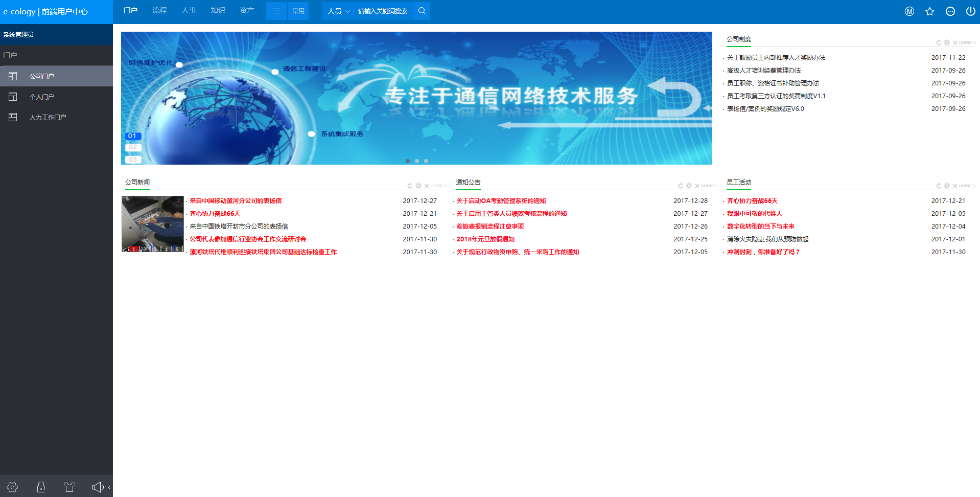Click the search magnifier icon
Image resolution: width=980 pixels, height=497 pixels.
[x=422, y=11]
